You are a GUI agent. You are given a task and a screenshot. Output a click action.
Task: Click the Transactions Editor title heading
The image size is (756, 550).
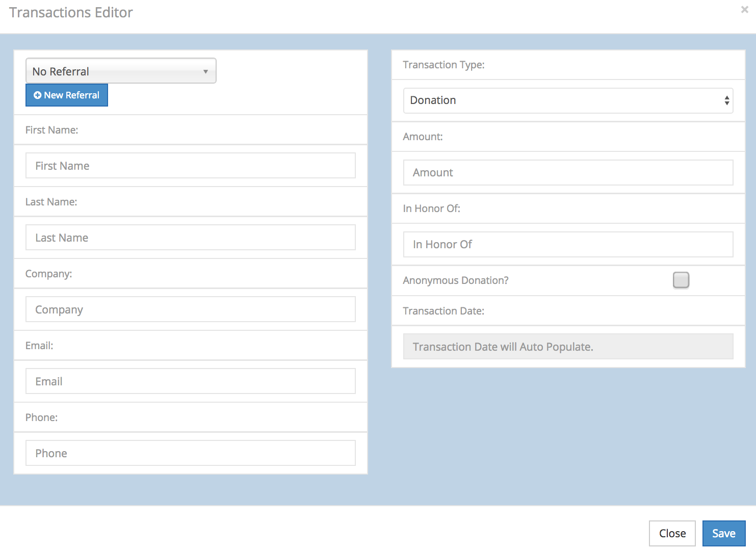coord(71,12)
